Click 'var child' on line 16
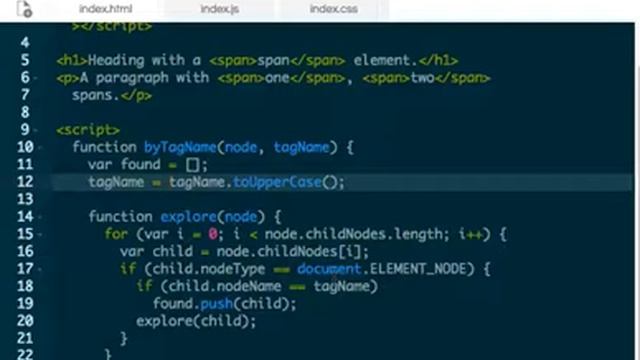Viewport: 640px width, 360px height. click(x=157, y=252)
